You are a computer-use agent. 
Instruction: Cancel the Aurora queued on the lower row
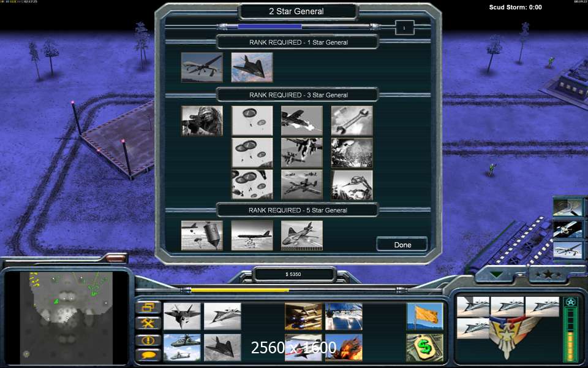click(x=473, y=328)
